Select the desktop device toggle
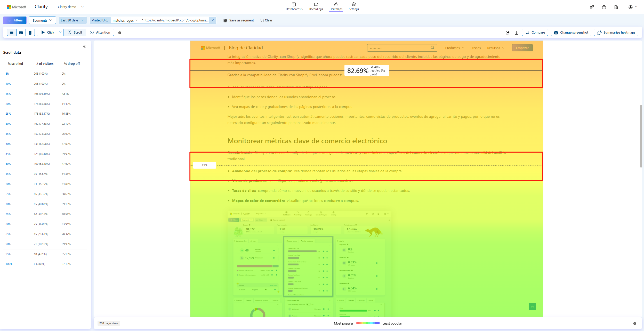The width and height of the screenshot is (644, 331). (12, 32)
